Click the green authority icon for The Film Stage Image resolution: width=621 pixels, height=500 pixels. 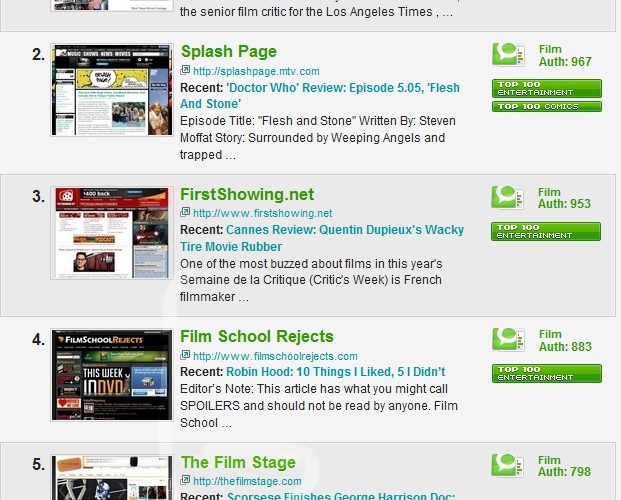(508, 465)
